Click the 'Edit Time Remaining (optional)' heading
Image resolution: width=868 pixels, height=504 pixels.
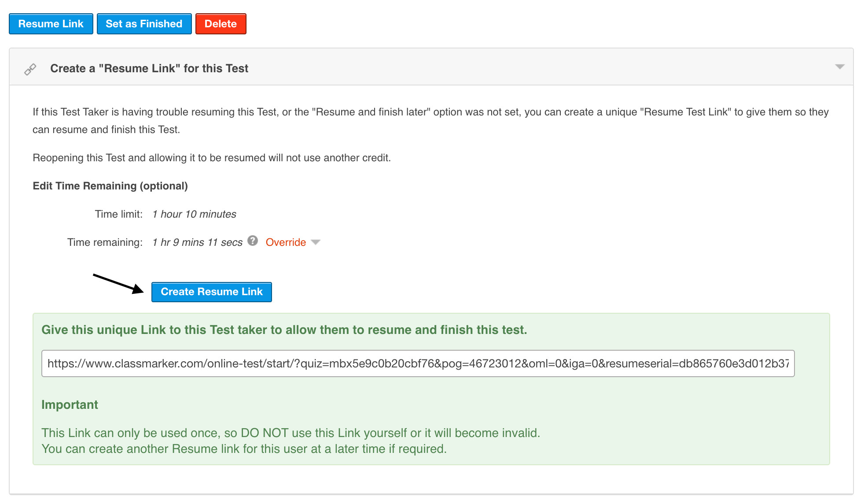coord(110,186)
